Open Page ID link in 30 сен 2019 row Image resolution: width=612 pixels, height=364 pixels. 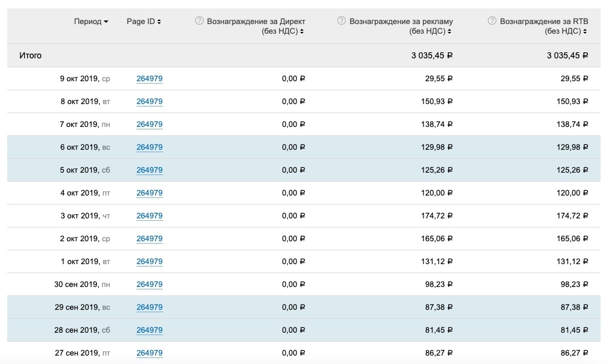pos(149,285)
